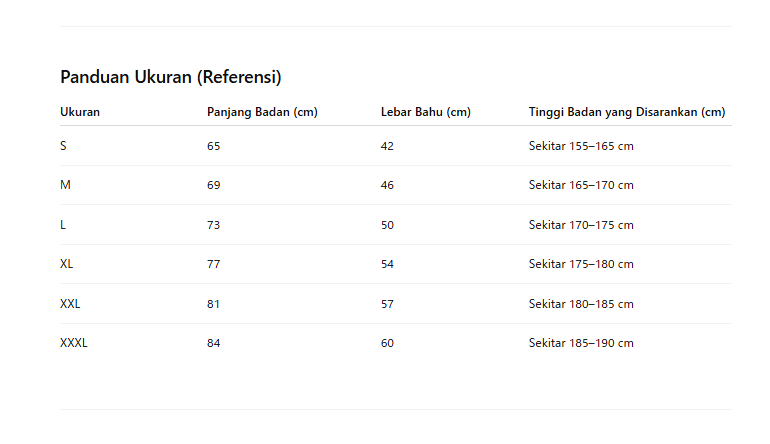Select the XL size cell
This screenshot has height=444, width=770.
tap(67, 264)
